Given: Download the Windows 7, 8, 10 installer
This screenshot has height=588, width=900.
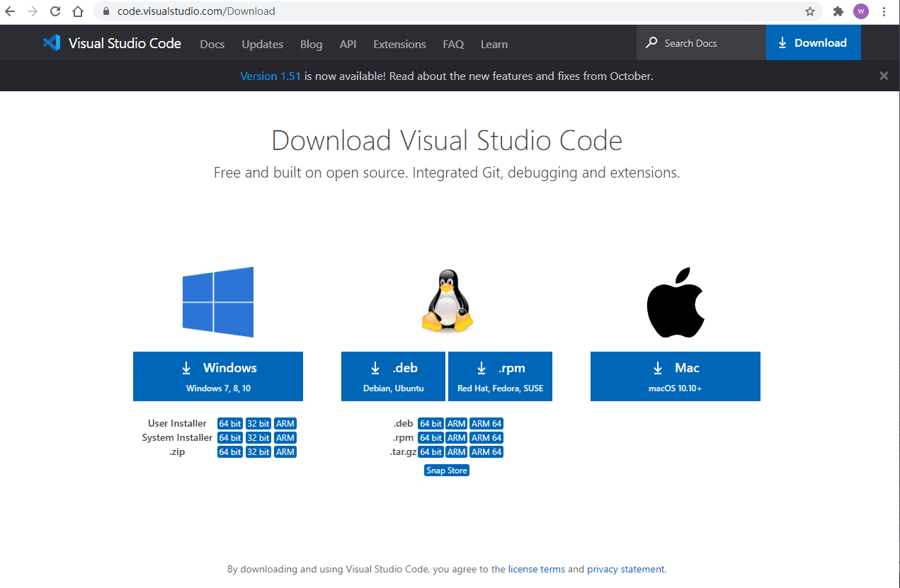Looking at the screenshot, I should [218, 376].
